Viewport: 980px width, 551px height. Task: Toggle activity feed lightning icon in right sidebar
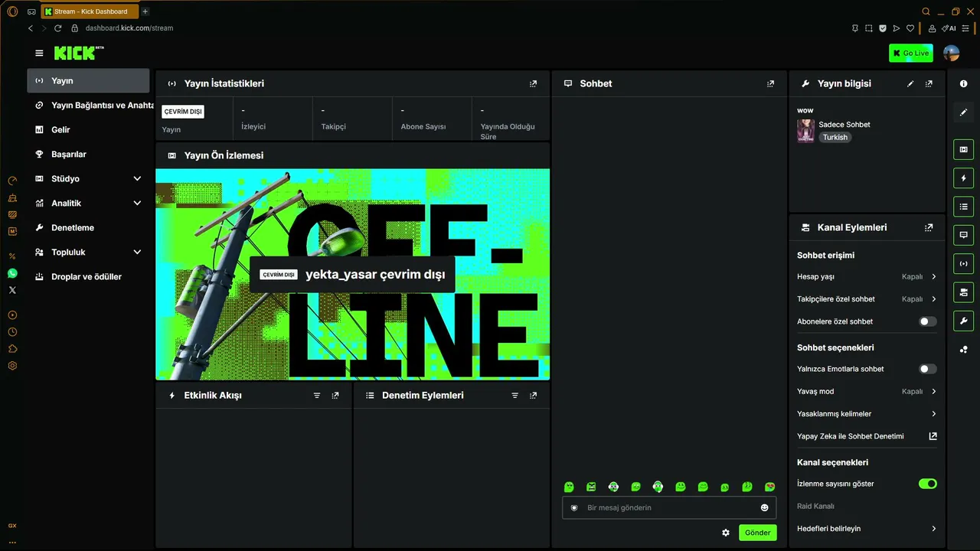click(x=963, y=178)
